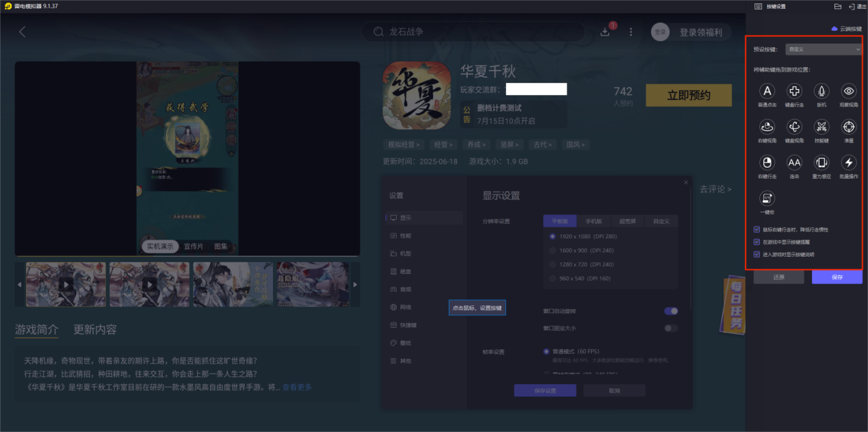Click the 保存设置 button in settings dialog
This screenshot has height=432, width=868.
tap(545, 390)
